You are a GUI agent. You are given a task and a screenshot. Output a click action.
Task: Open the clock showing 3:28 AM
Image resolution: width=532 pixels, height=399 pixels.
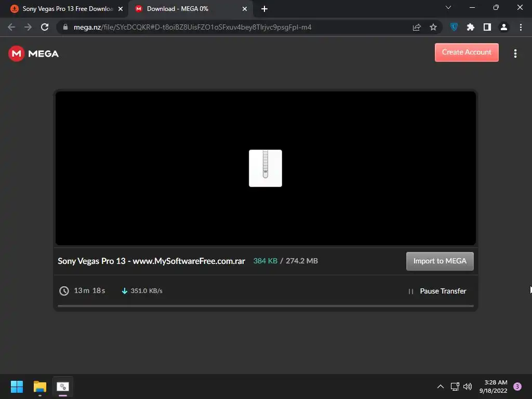pos(493,387)
